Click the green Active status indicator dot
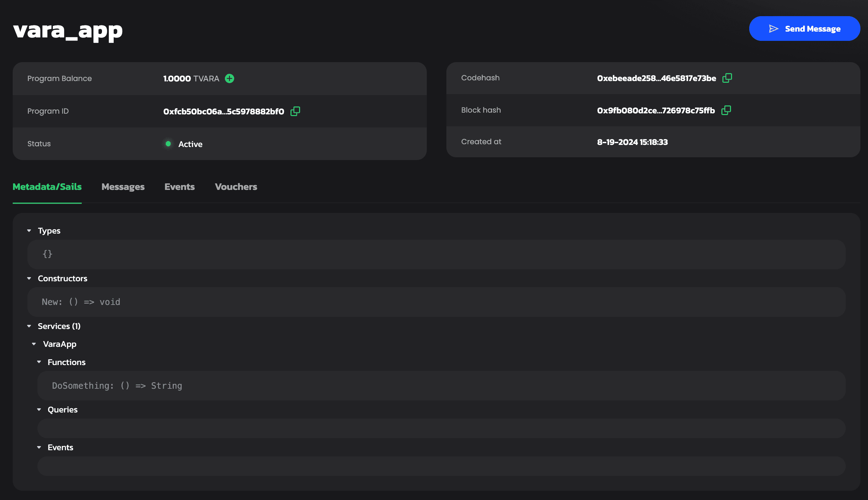Screen dimensions: 868x500 [x=168, y=144]
